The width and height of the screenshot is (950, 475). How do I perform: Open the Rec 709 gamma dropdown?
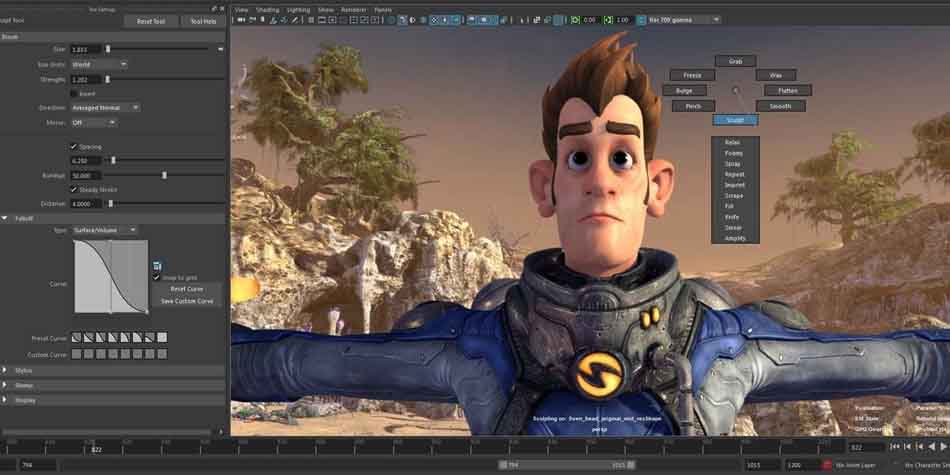coord(684,19)
